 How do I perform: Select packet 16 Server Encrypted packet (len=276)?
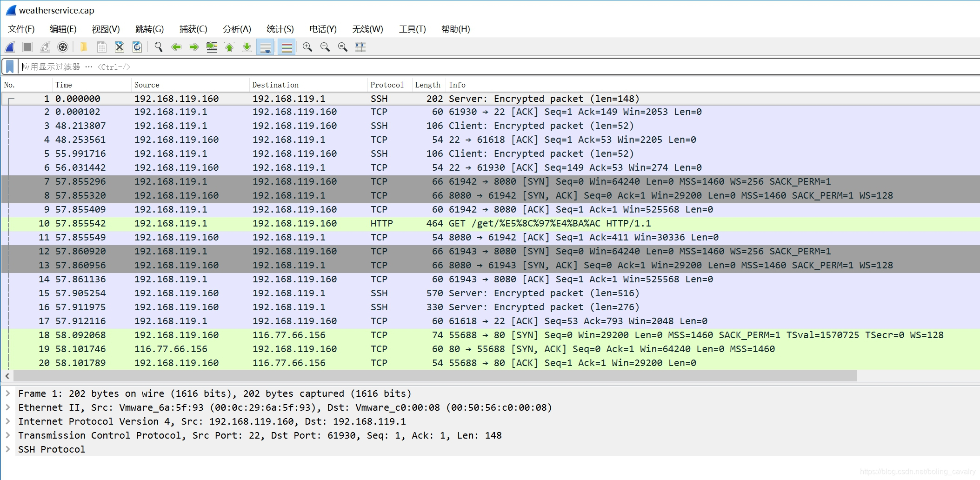[490, 307]
